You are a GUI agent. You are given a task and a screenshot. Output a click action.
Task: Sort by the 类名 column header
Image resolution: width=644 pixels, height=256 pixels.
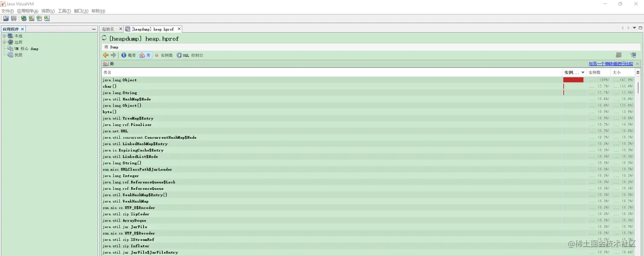[332, 73]
